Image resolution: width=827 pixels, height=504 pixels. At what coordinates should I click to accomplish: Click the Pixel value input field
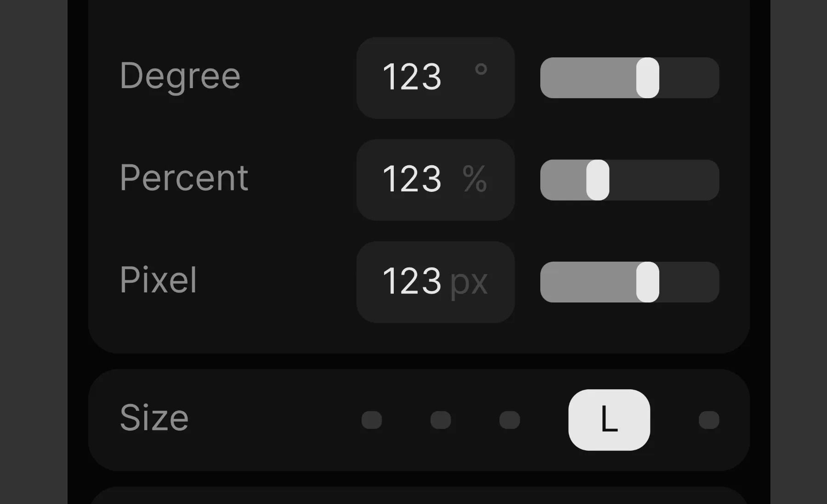pos(412,281)
